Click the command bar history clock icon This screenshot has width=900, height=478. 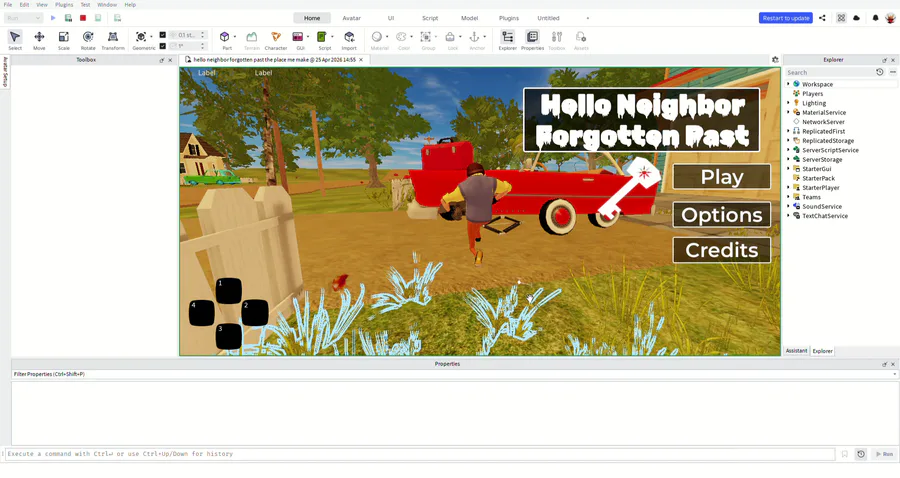click(x=861, y=454)
